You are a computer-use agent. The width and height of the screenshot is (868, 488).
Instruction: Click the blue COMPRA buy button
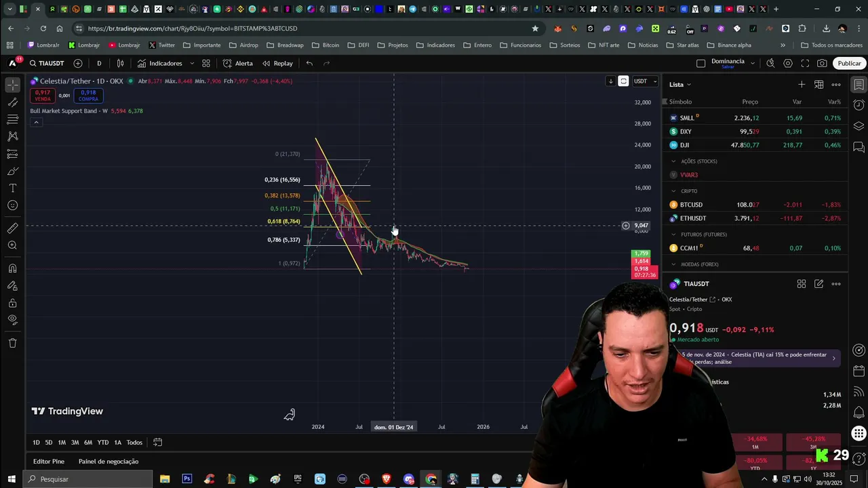[88, 96]
